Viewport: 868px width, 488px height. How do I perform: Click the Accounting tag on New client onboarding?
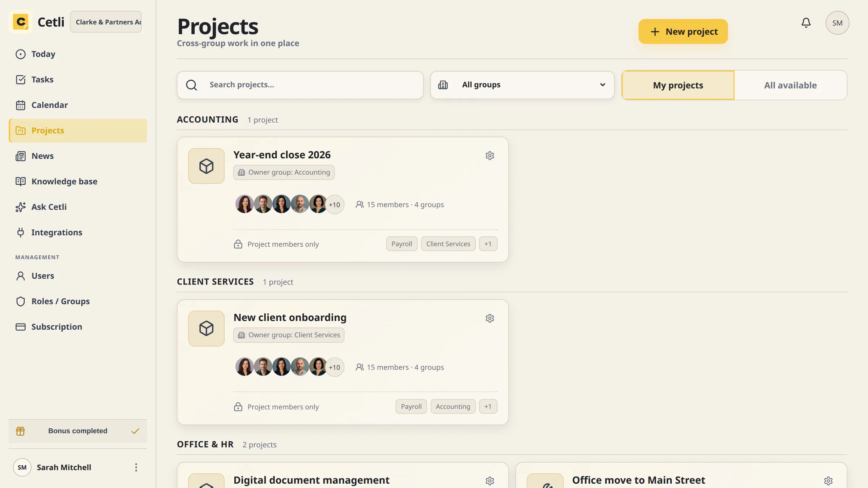click(453, 407)
